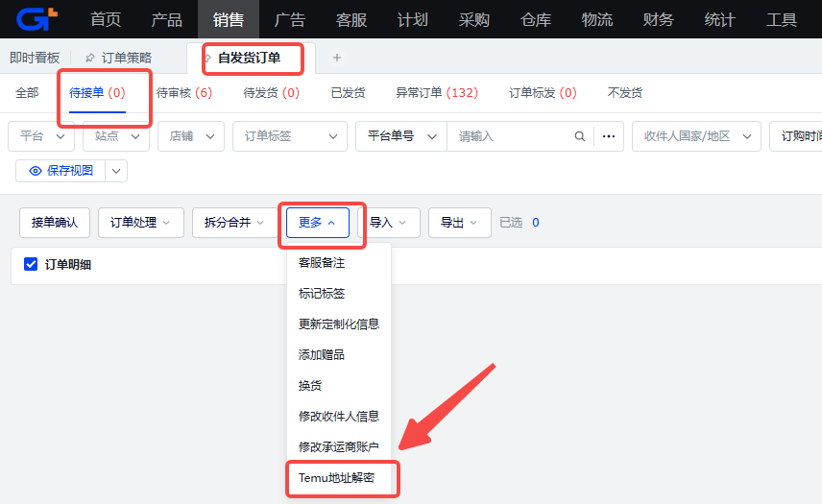Open 广告 in top navigation
The image size is (822, 504).
pos(290,19)
